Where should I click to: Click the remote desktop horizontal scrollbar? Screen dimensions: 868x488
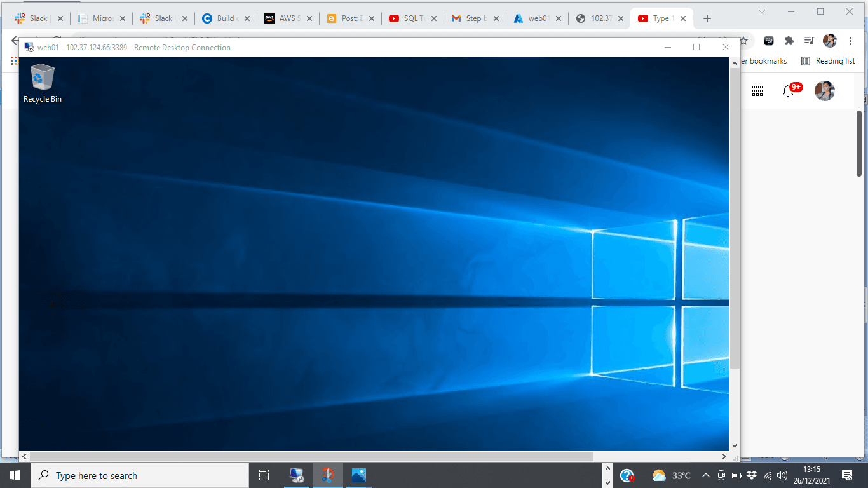pos(311,456)
